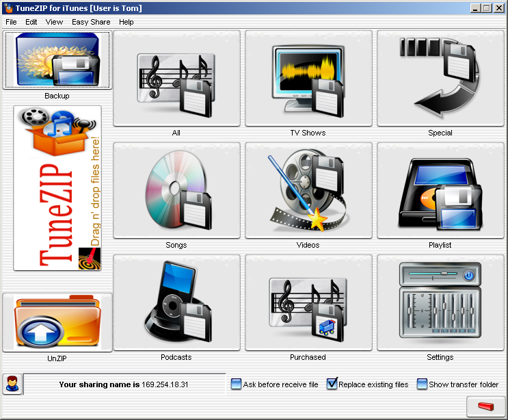Select the TV Shows backup tile

pyautogui.click(x=308, y=79)
